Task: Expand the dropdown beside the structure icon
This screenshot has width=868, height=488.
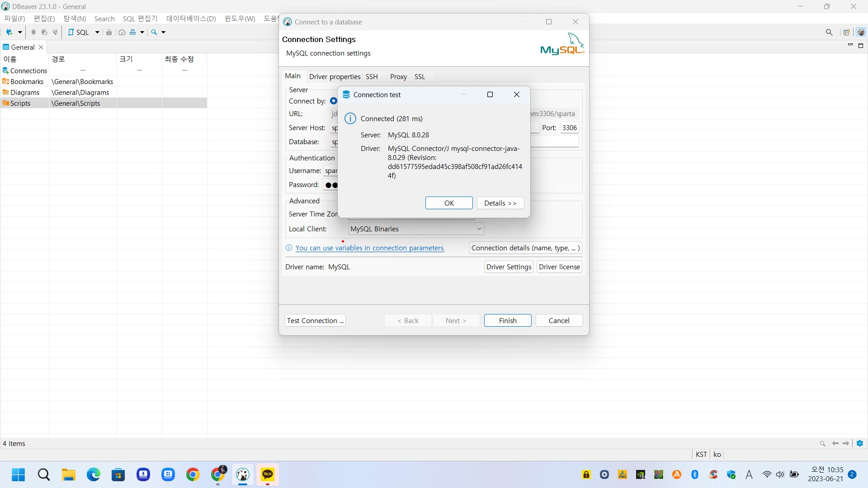Action: [142, 32]
